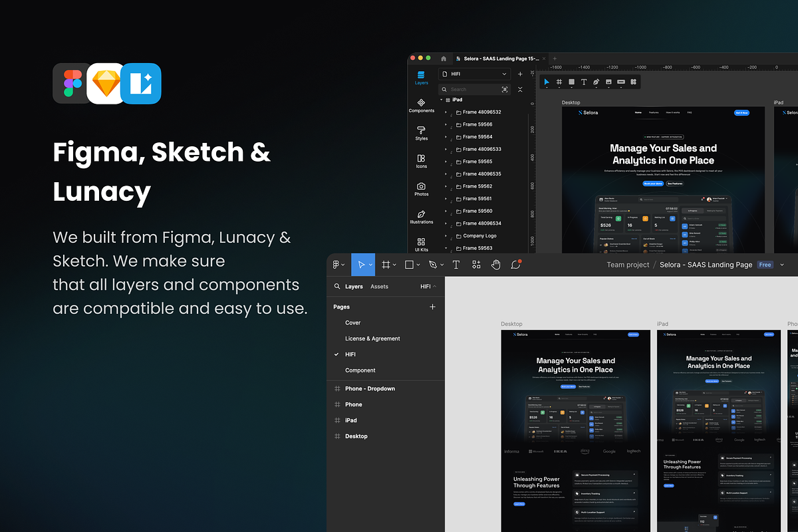Open Move tool options arrow in Figma
798x532 pixels.
[x=370, y=265]
